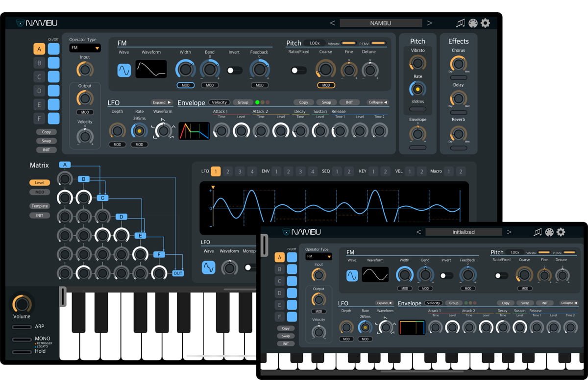Open the Matrix Template menu

click(40, 206)
